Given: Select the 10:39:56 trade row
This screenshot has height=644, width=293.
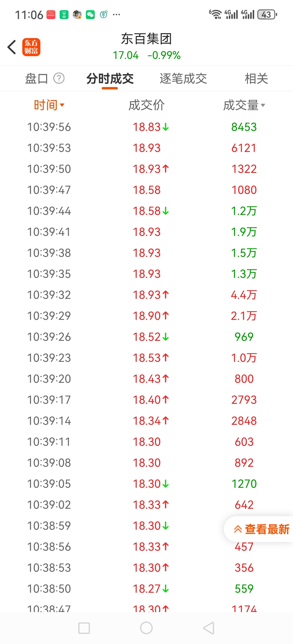Looking at the screenshot, I should (x=146, y=127).
